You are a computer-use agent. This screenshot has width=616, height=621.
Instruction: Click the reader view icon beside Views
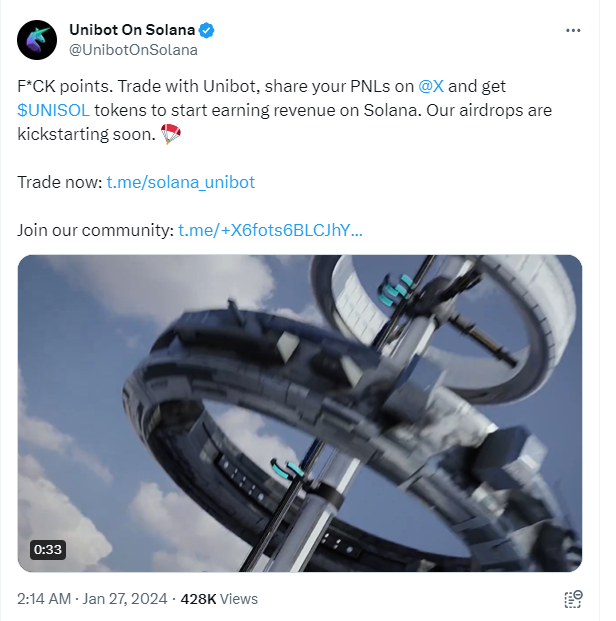[573, 599]
